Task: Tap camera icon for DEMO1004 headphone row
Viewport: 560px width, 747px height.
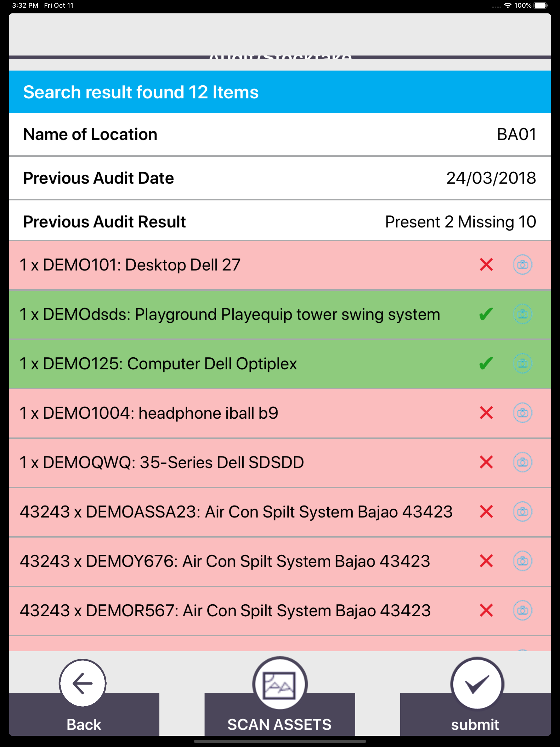Action: point(522,413)
